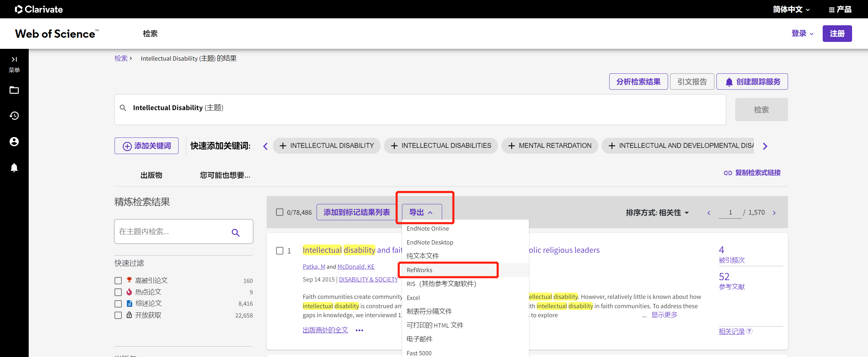Check the 开放获取 filter checkbox

click(118, 315)
